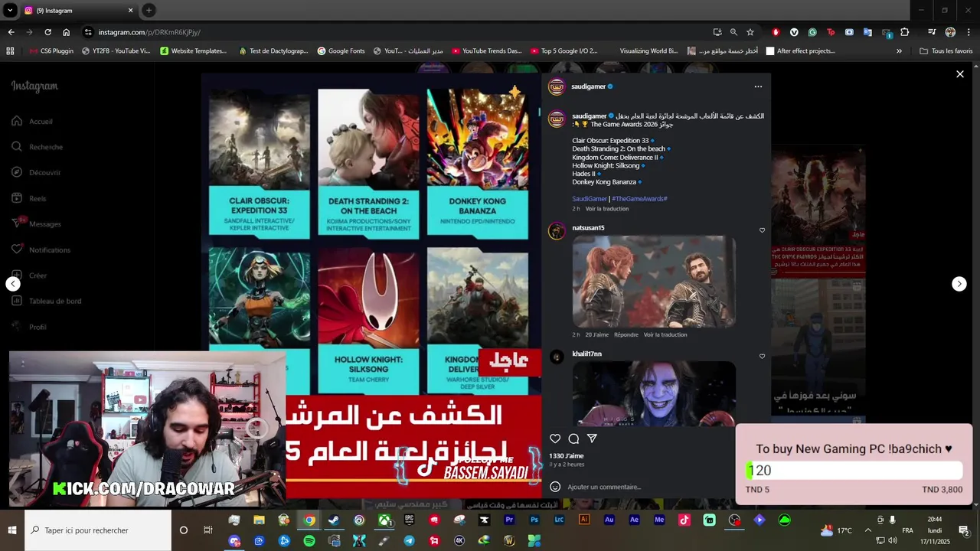
Task: Open Chrome media control icon
Action: point(932,32)
